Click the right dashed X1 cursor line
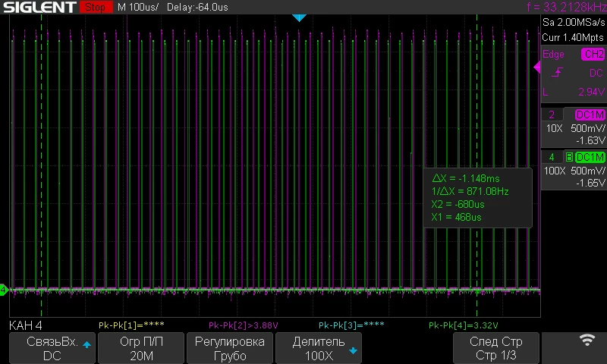Screen dimensions: 607x364 coord(477,165)
